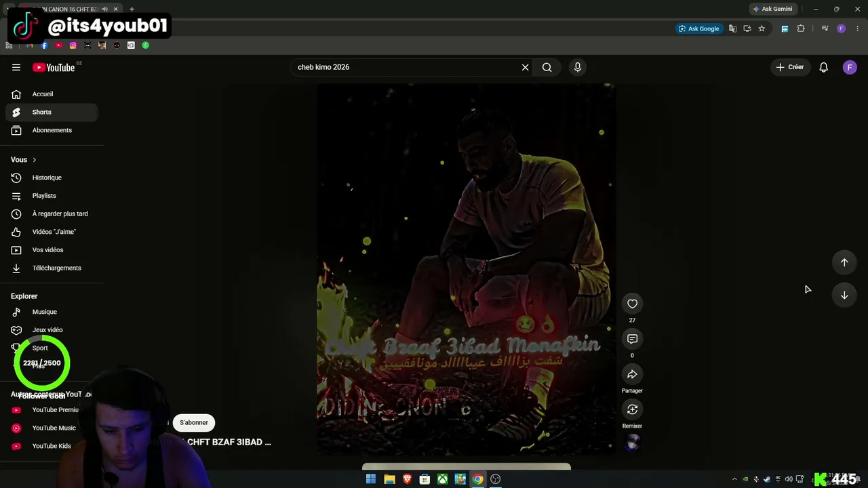The width and height of the screenshot is (868, 488).
Task: Open the YouTube notifications bell
Action: click(823, 67)
